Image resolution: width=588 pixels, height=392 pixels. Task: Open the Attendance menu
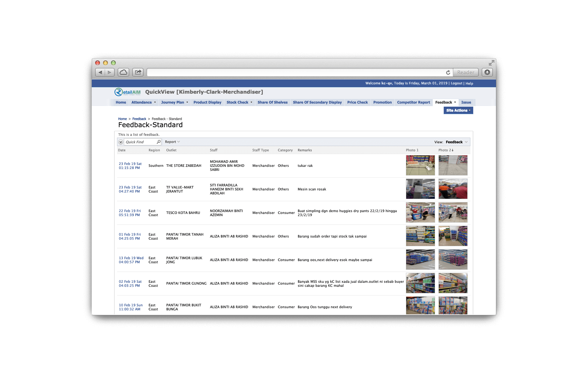click(143, 102)
